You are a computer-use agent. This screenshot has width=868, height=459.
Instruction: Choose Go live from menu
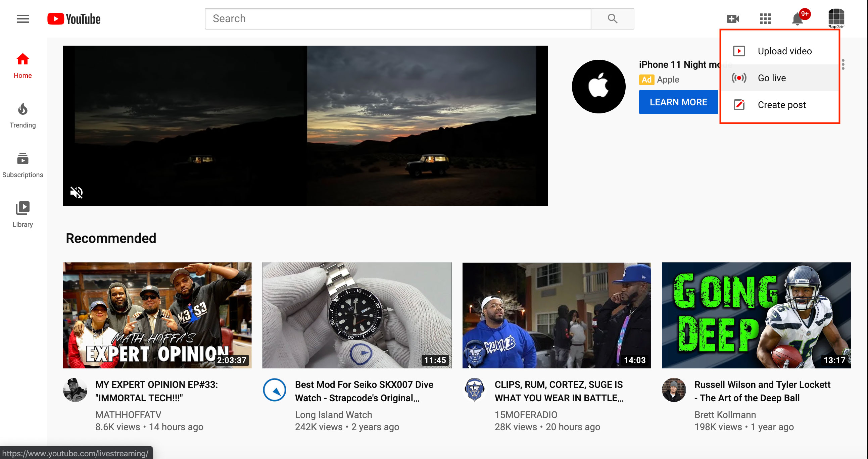(772, 78)
